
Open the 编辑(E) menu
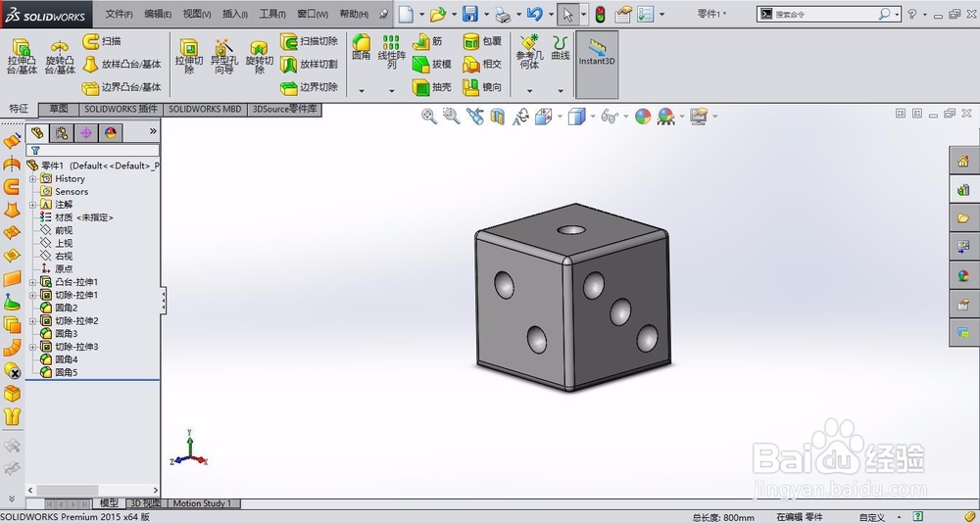(x=158, y=14)
